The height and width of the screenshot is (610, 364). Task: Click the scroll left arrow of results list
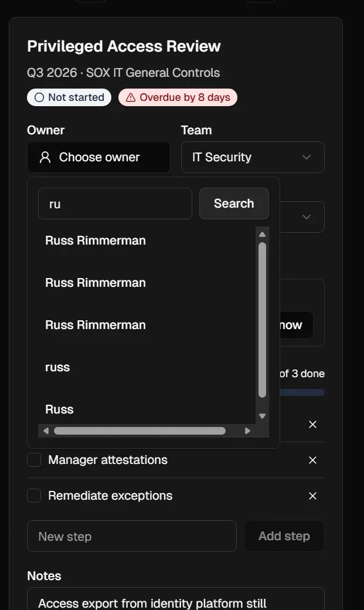tap(46, 431)
